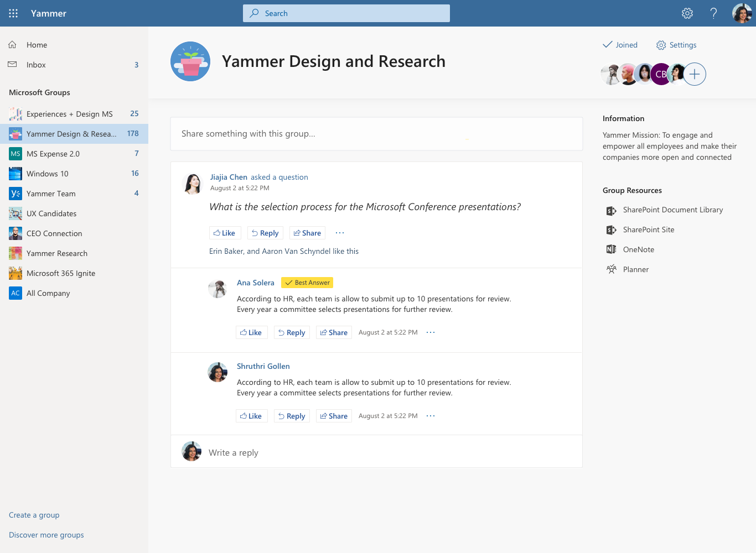
Task: Go to Home in the sidebar
Action: 74,45
